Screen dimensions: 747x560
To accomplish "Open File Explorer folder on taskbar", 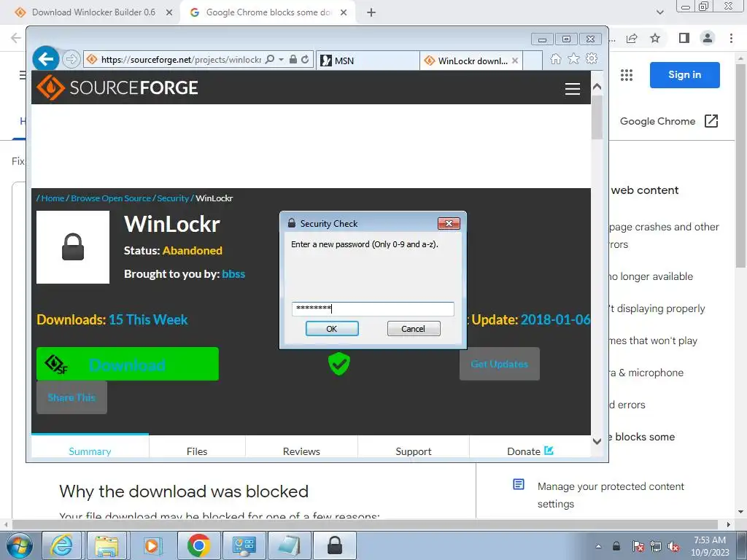I will 107,545.
